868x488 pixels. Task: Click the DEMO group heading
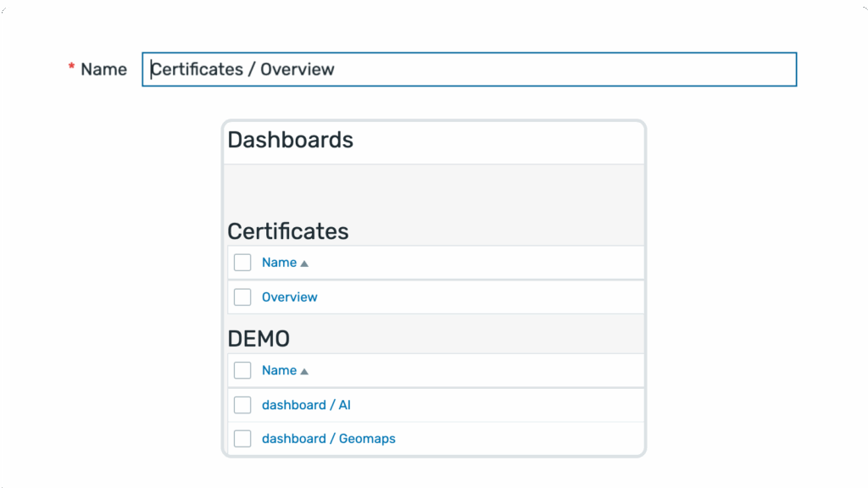click(259, 339)
